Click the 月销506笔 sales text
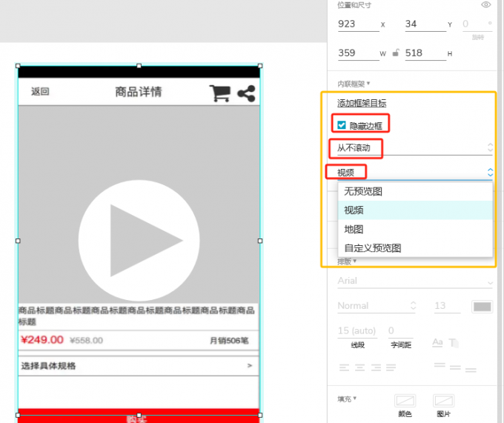The image size is (504, 423). [229, 341]
